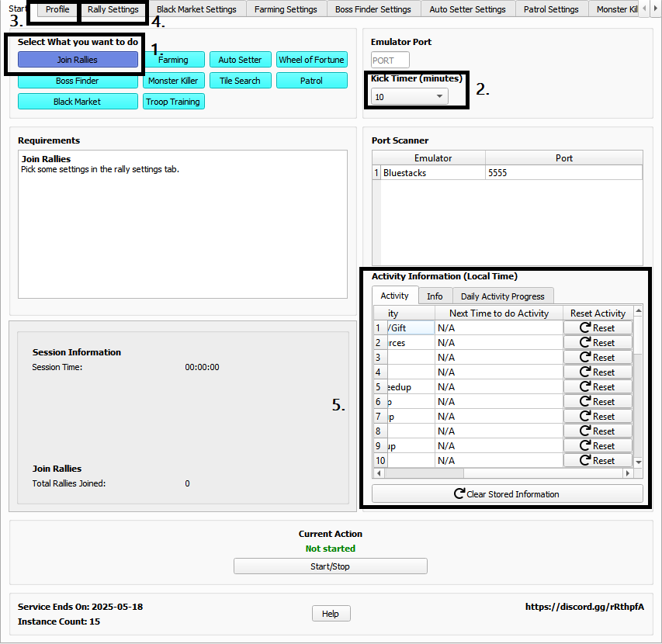This screenshot has width=662, height=644.
Task: Select the Bluestacks row in Port Scanner
Action: [433, 173]
